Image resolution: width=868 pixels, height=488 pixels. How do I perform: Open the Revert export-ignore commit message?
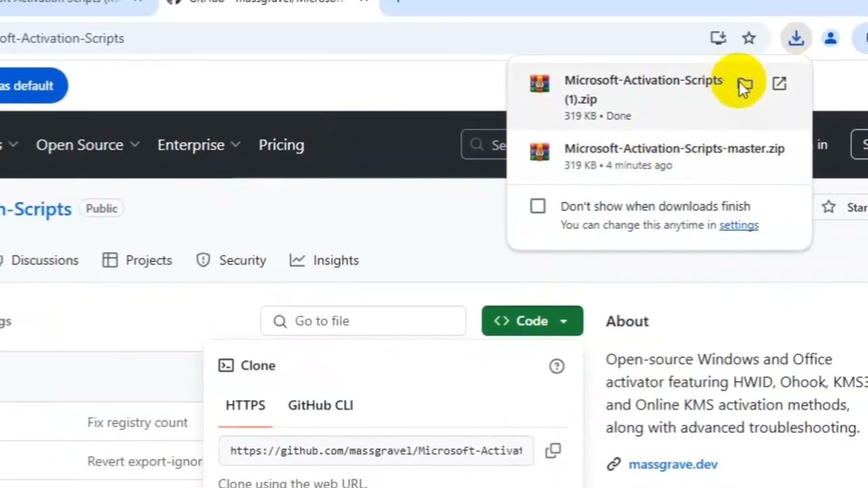click(145, 462)
